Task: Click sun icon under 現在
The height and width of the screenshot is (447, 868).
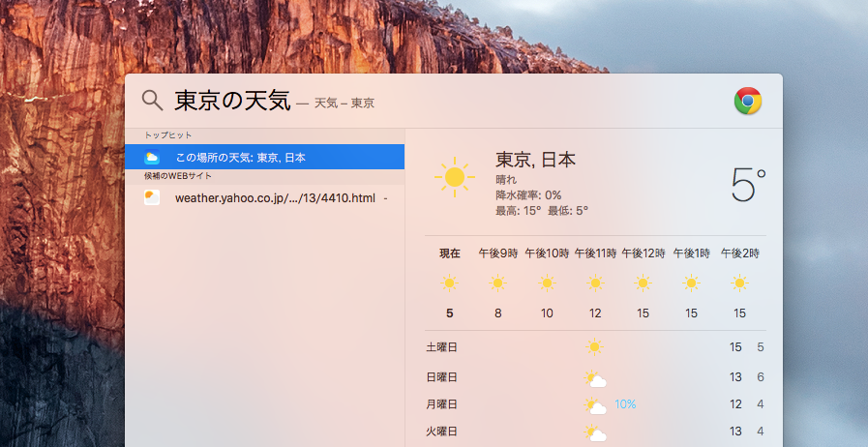Action: click(450, 283)
